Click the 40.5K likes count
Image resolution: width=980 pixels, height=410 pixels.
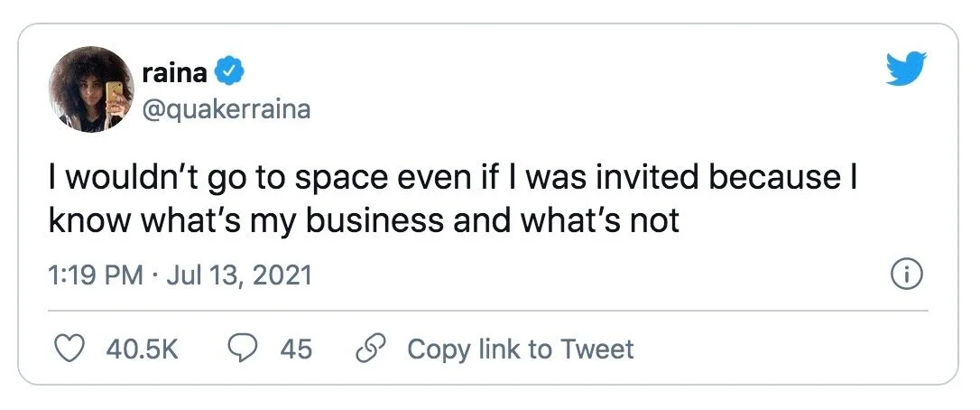click(x=142, y=349)
